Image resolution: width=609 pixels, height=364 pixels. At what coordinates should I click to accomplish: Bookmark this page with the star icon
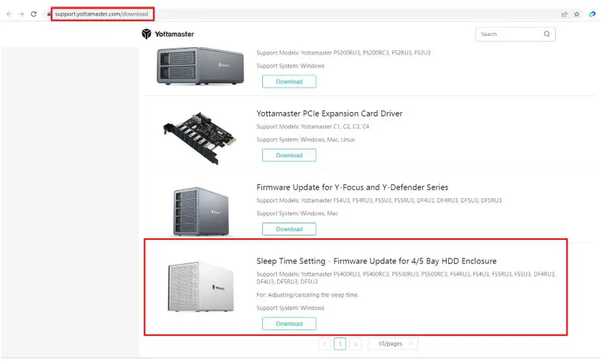(577, 14)
